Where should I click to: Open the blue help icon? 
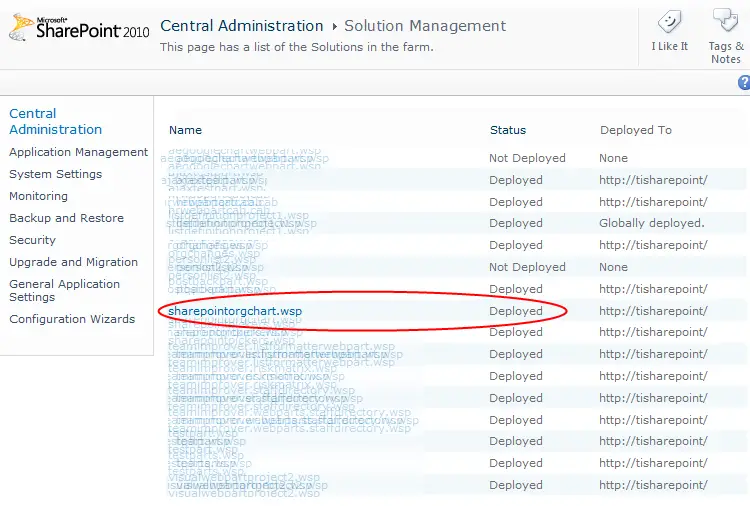click(744, 82)
